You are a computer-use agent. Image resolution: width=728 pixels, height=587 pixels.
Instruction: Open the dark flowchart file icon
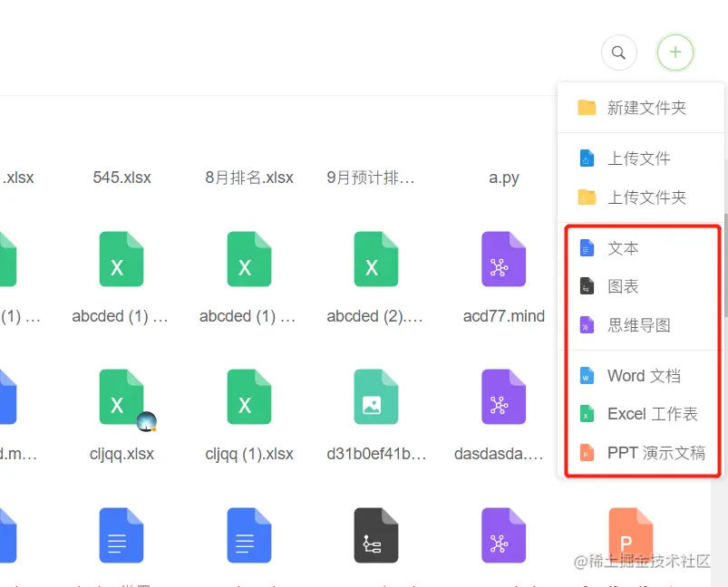[375, 535]
